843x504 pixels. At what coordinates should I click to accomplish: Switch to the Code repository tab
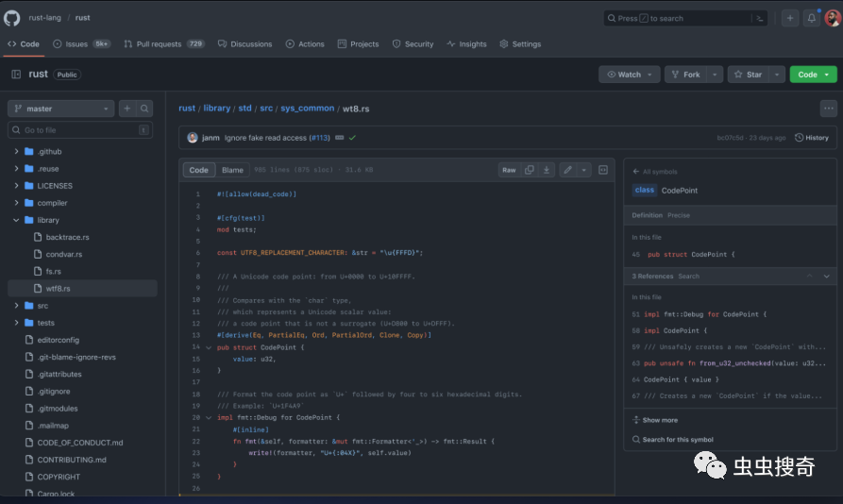tap(24, 44)
